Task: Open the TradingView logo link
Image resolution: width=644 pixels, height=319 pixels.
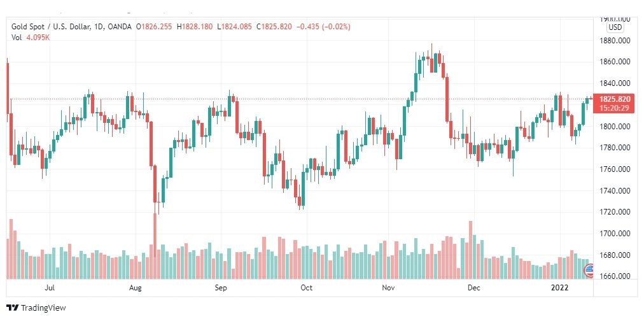Action: (x=36, y=308)
